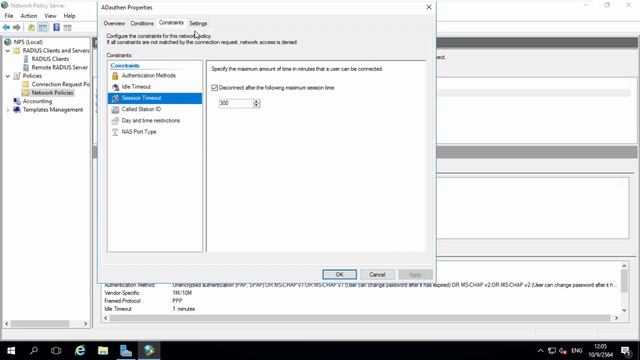Image resolution: width=640 pixels, height=360 pixels.
Task: Close the ADauthen Properties dialog
Action: (x=429, y=7)
